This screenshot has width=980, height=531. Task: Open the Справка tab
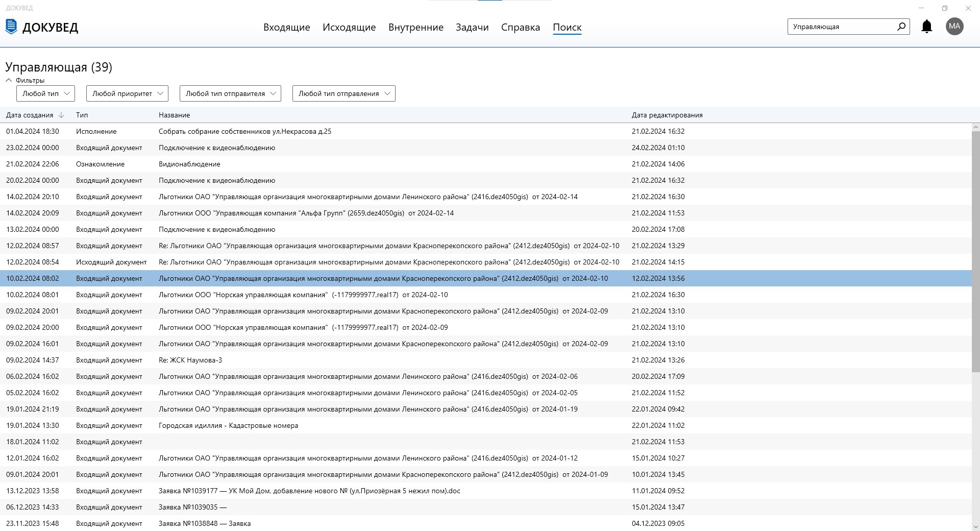click(x=520, y=27)
